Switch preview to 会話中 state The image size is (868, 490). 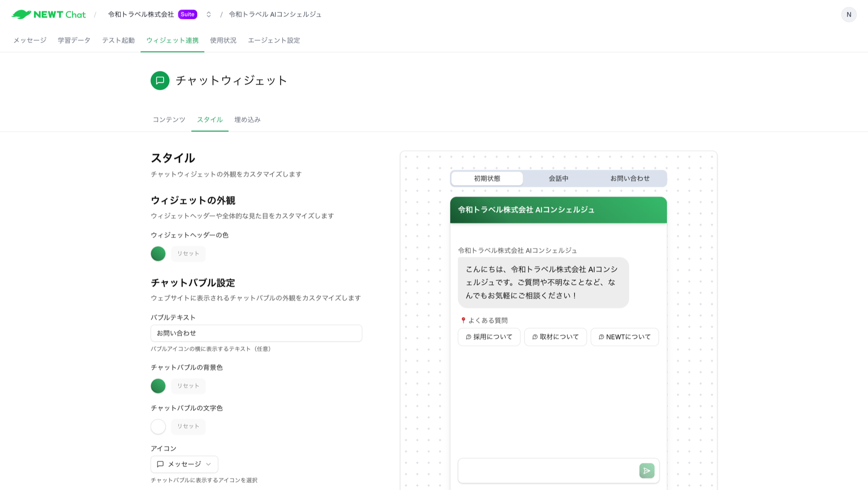[x=558, y=179]
